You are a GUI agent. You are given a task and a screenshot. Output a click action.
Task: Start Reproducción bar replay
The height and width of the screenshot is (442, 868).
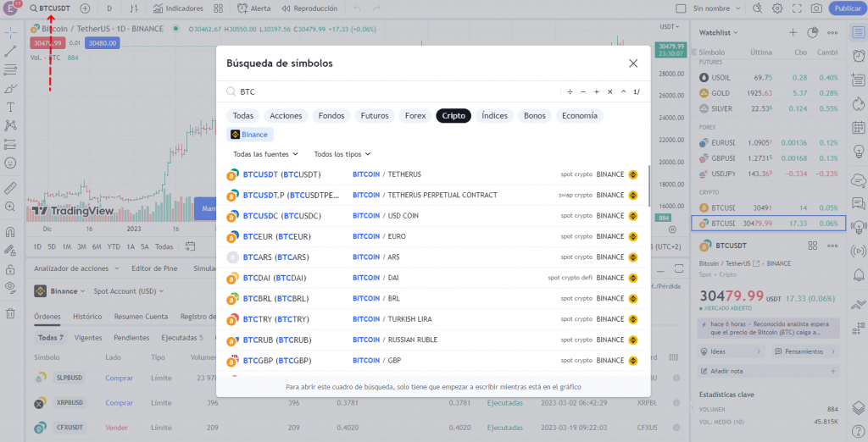coord(309,8)
